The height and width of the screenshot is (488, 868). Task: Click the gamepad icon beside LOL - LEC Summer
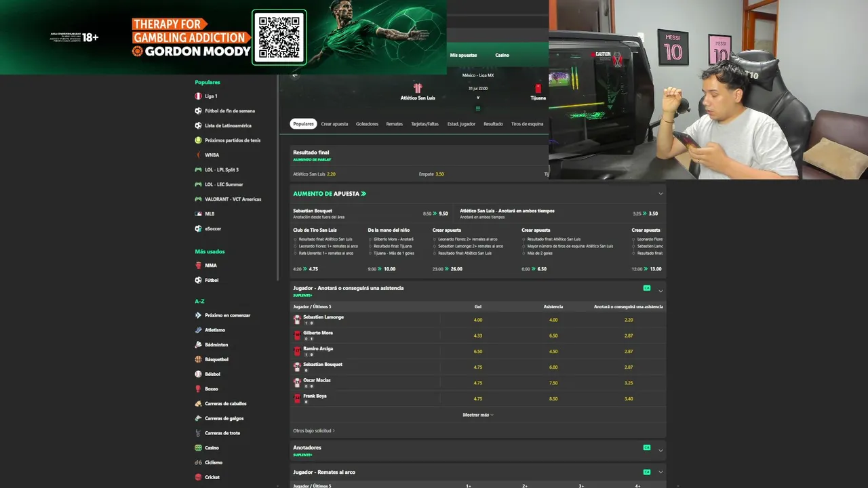[198, 184]
